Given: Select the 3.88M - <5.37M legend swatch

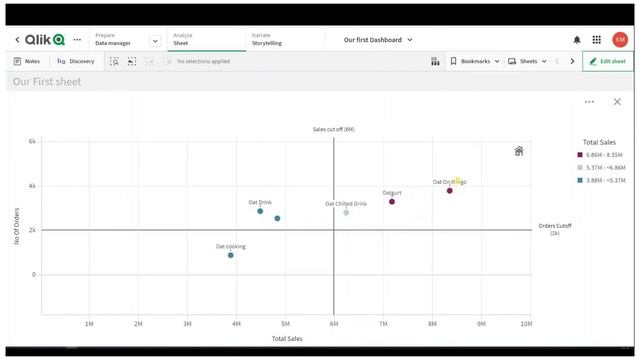Looking at the screenshot, I should [580, 180].
